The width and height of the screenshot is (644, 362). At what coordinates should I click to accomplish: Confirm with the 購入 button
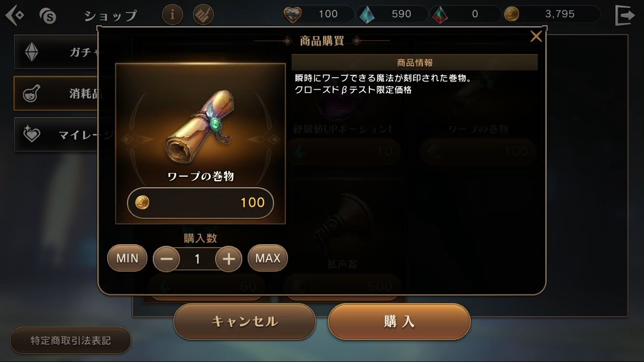pos(399,321)
